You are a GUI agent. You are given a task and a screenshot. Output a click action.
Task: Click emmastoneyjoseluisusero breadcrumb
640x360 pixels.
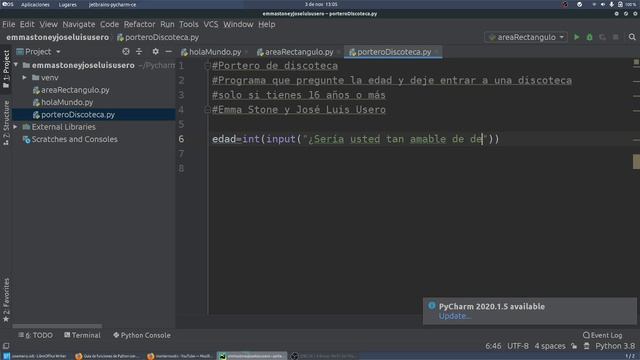[58, 37]
